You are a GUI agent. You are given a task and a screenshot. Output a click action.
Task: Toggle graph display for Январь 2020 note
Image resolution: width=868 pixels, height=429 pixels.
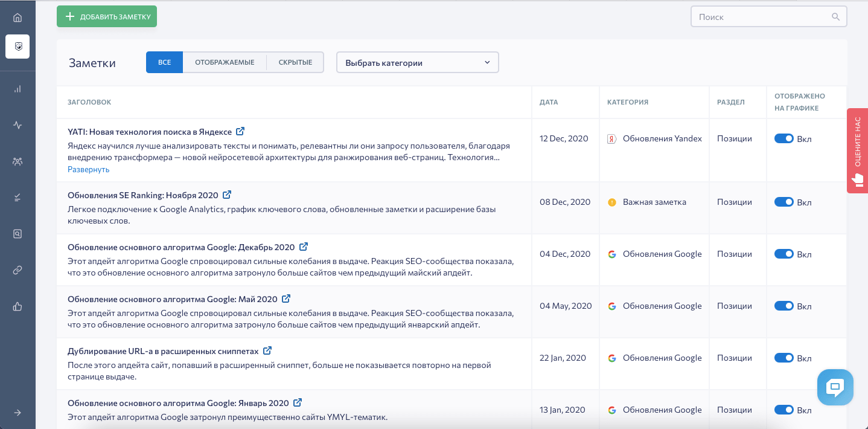[x=783, y=410]
